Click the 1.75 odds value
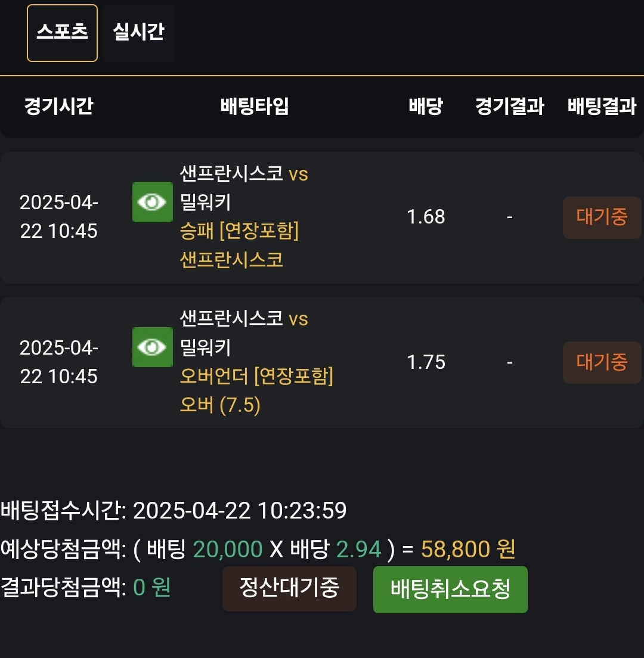The height and width of the screenshot is (658, 644). click(x=426, y=362)
